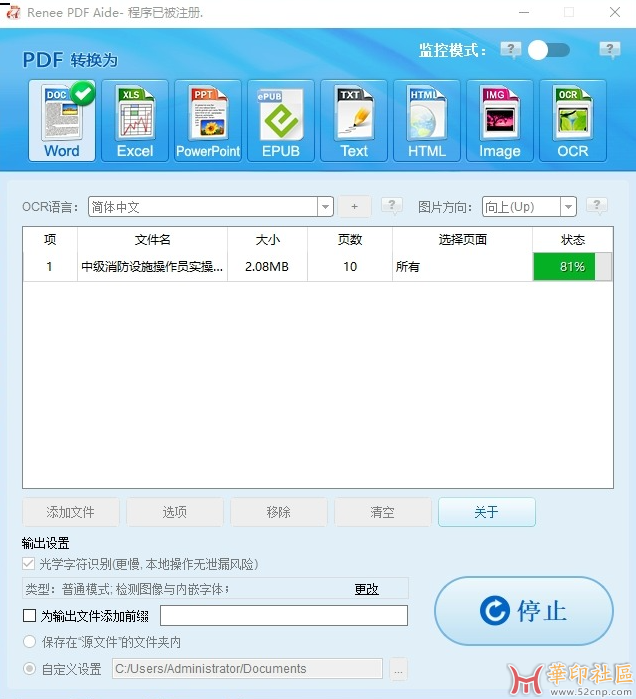This screenshot has height=699, width=636.
Task: Click the 移除 remove button
Action: pos(279,512)
